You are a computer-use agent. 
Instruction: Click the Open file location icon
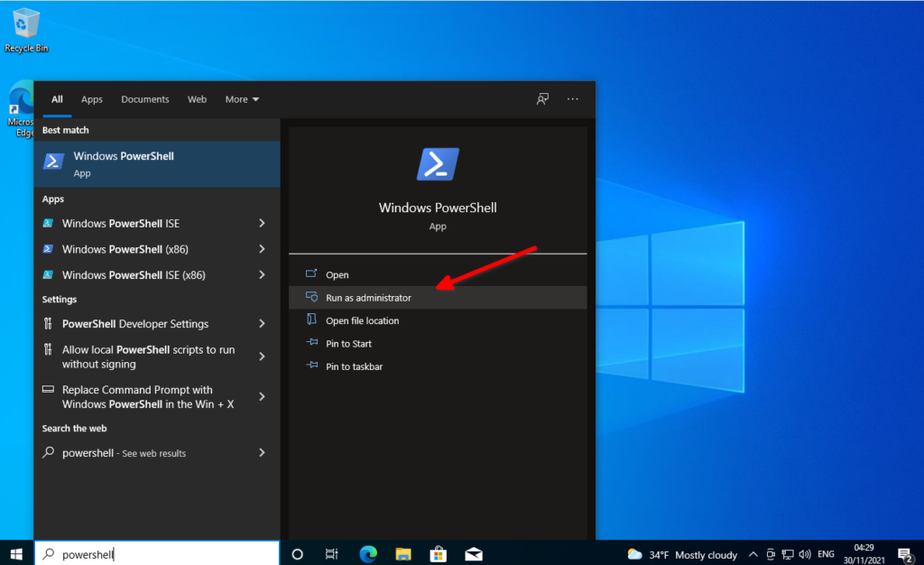[311, 320]
